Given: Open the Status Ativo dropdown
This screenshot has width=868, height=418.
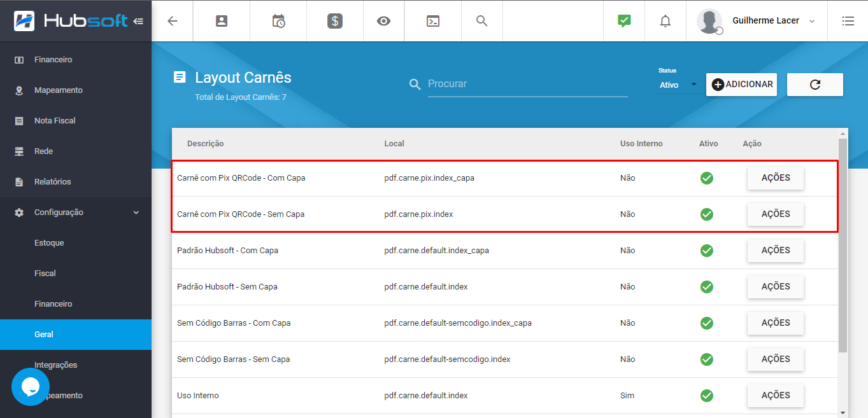Looking at the screenshot, I should [679, 85].
